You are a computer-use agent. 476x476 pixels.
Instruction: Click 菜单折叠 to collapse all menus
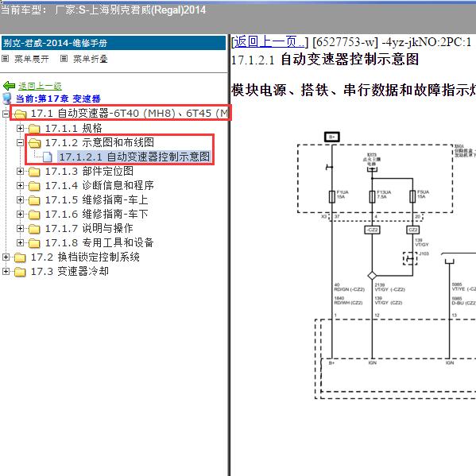[x=91, y=59]
